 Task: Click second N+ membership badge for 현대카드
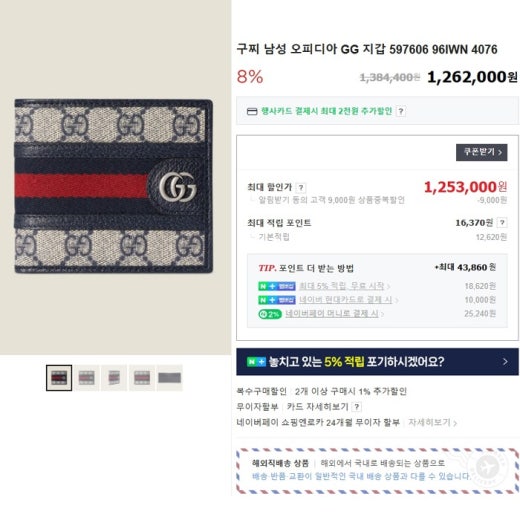(x=277, y=300)
